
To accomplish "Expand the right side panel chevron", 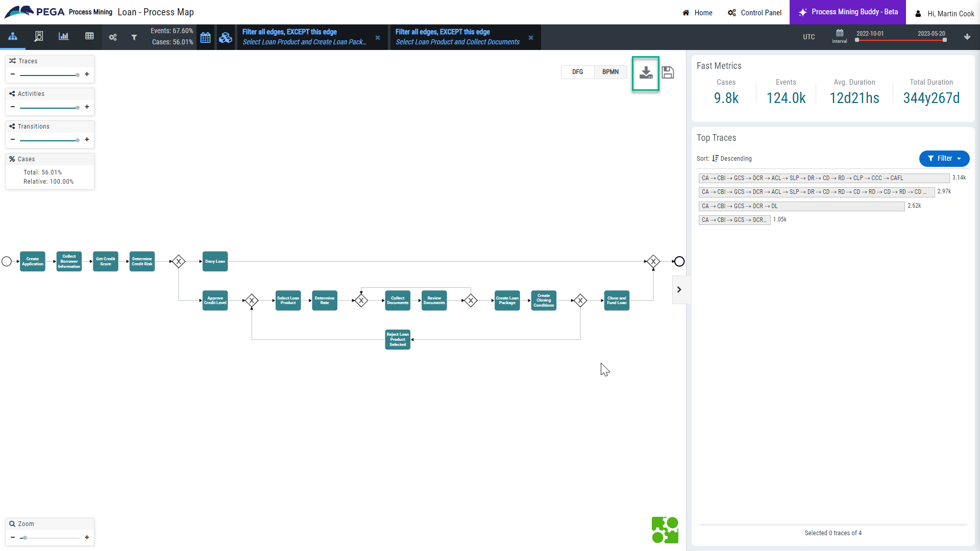I will (679, 289).
